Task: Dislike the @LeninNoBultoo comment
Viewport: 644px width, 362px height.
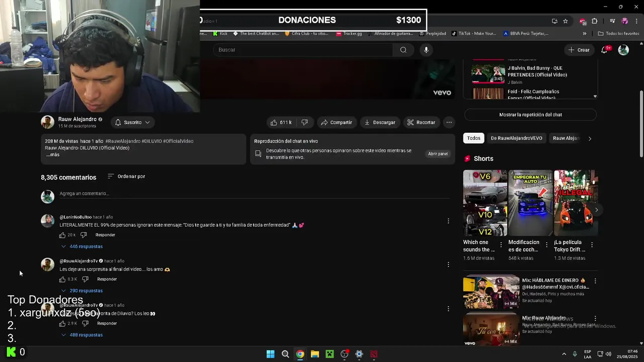Action: 84,235
